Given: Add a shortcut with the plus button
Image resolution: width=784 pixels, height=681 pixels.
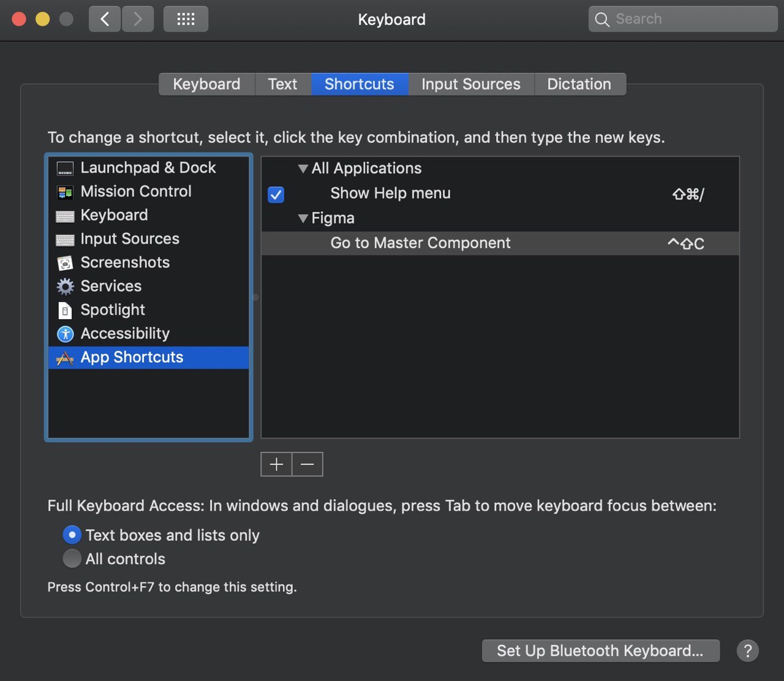Looking at the screenshot, I should (276, 464).
